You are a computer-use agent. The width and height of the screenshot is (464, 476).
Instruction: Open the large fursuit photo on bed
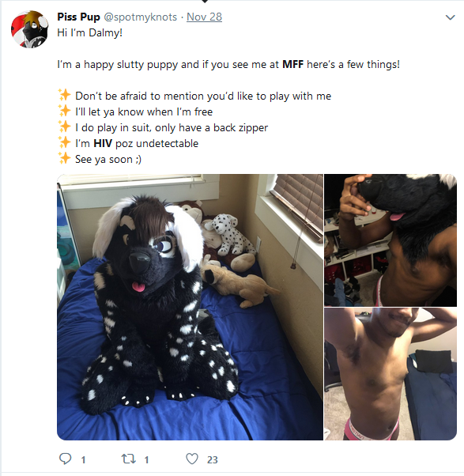pyautogui.click(x=190, y=307)
